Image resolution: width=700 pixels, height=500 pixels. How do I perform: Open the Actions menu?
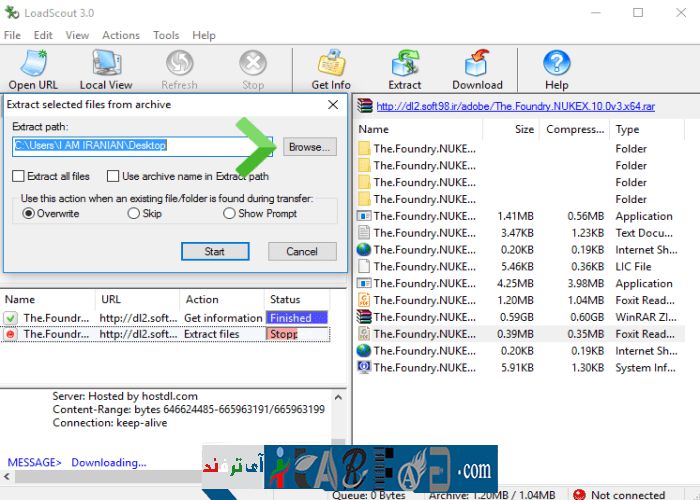click(121, 35)
